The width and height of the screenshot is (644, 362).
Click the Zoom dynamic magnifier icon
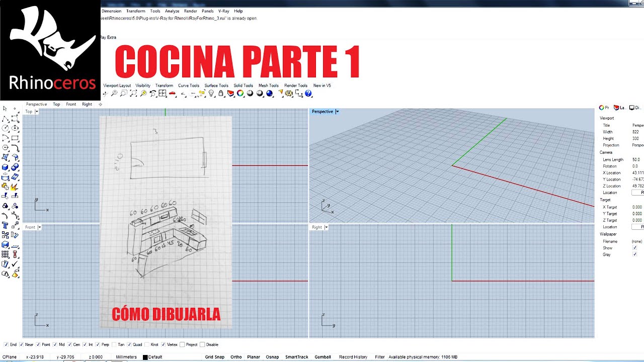coord(114,94)
